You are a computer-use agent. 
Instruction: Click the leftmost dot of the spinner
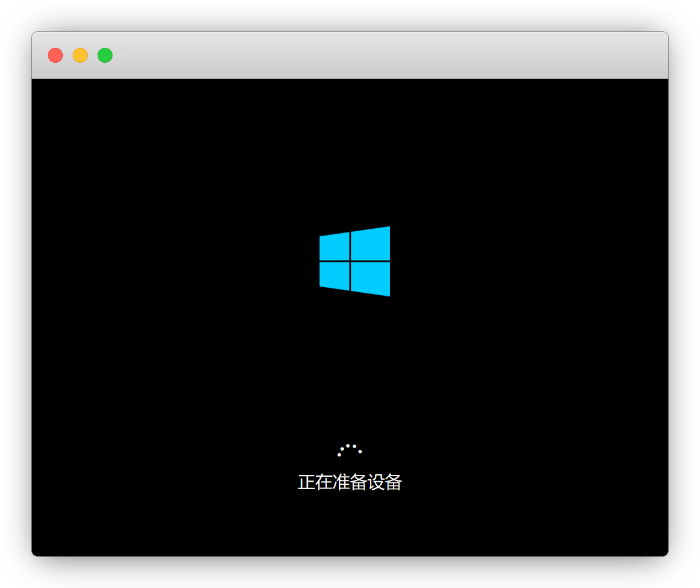click(339, 455)
